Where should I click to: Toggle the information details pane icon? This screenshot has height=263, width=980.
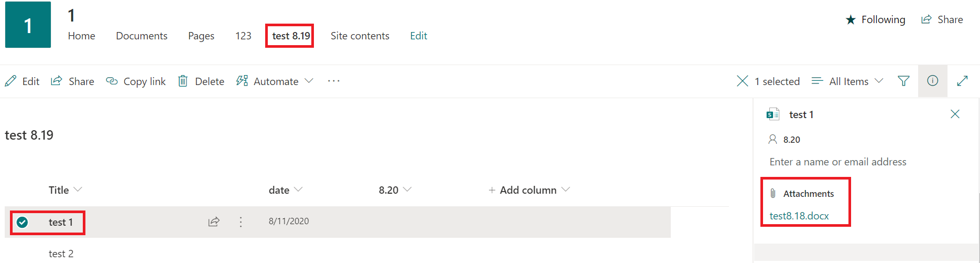(x=932, y=81)
